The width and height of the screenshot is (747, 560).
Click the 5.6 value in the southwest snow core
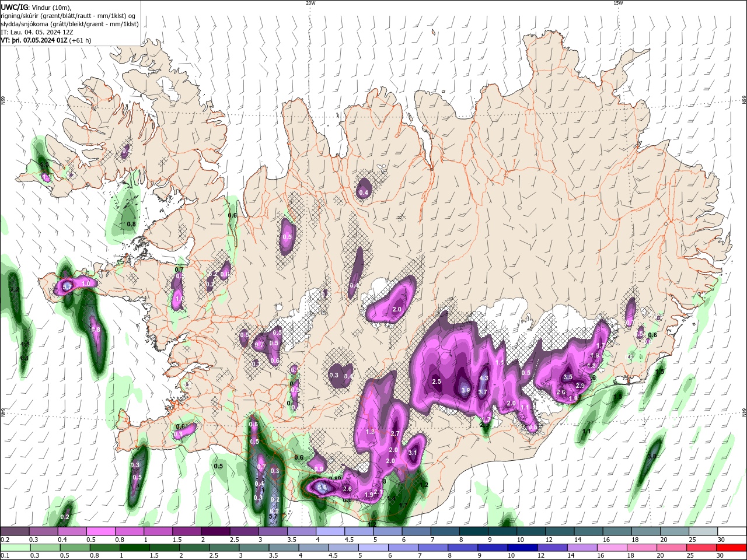(x=322, y=486)
